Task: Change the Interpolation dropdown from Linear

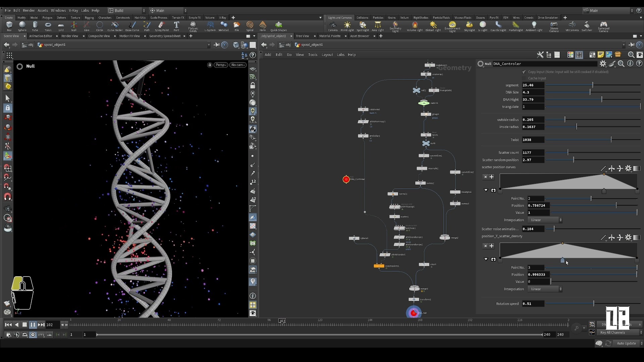Action: [544, 220]
